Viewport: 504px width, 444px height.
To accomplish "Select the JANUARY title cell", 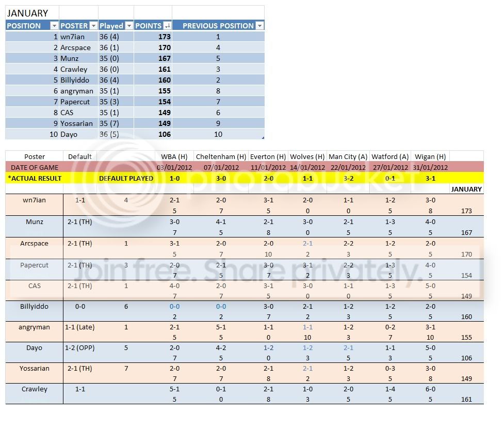I will (x=32, y=13).
